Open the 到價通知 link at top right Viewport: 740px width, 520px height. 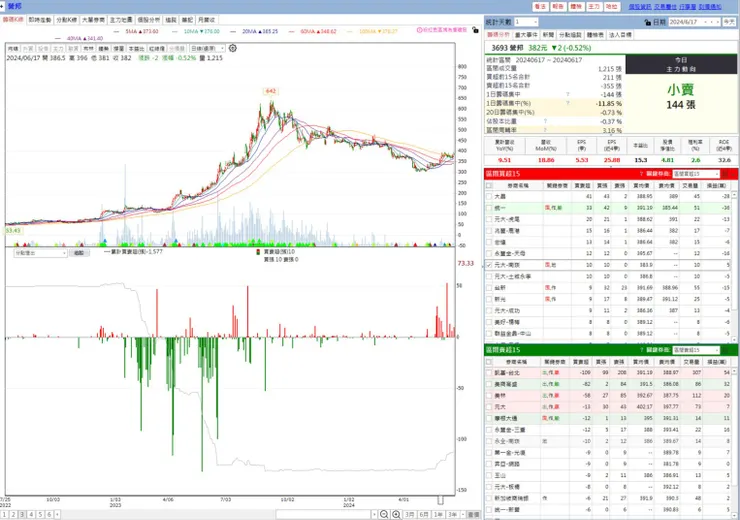click(710, 7)
